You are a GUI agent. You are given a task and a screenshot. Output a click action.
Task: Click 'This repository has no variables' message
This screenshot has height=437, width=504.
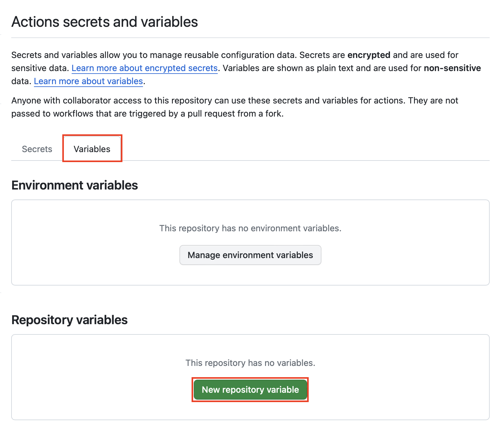click(x=250, y=363)
